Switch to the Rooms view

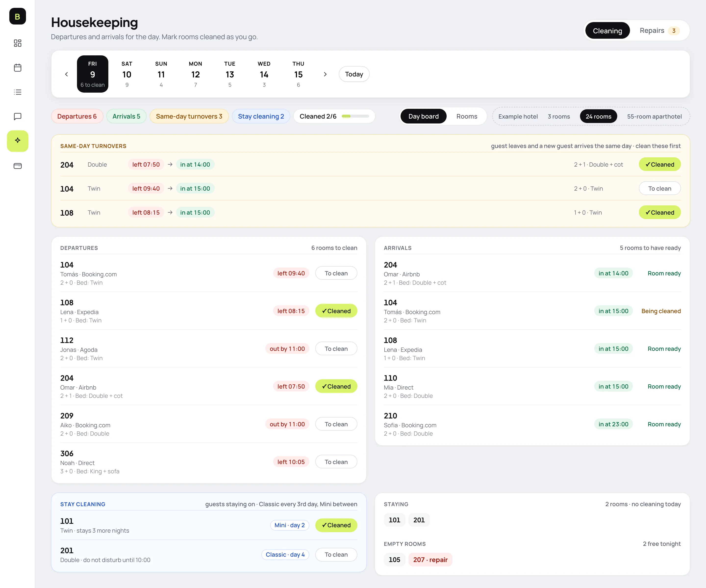point(467,116)
